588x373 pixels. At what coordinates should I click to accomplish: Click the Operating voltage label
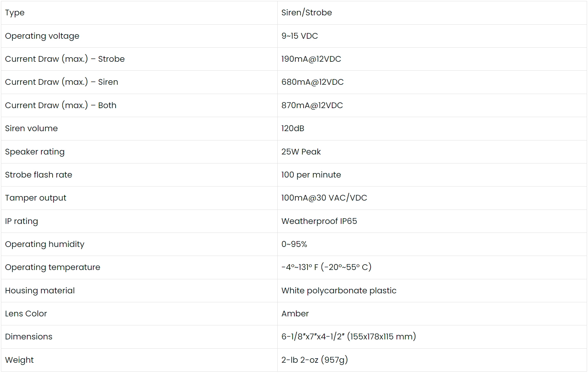(42, 36)
